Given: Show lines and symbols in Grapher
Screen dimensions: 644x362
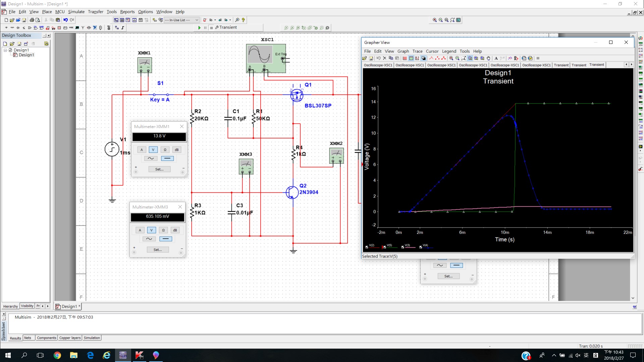Looking at the screenshot, I should point(443,58).
